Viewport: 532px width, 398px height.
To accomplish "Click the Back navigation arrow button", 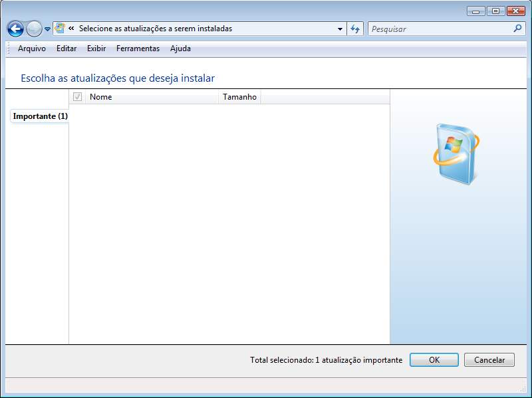I will tap(15, 29).
